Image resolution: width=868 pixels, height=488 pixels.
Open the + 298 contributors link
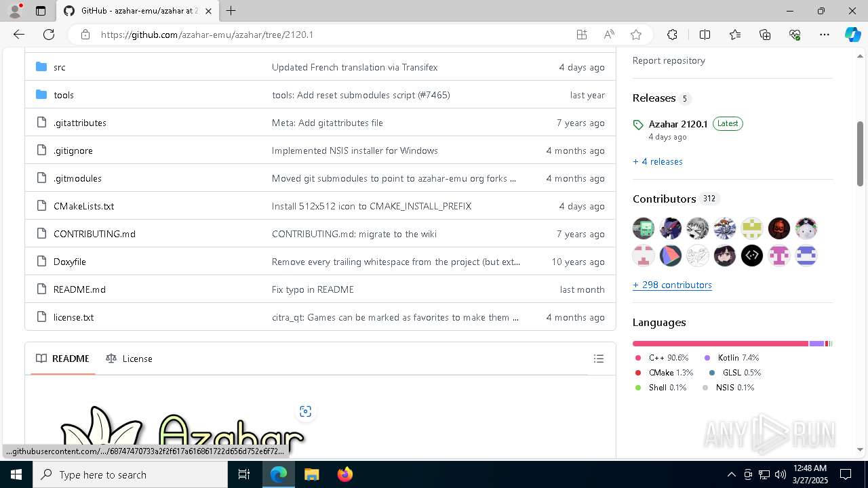[x=672, y=285]
